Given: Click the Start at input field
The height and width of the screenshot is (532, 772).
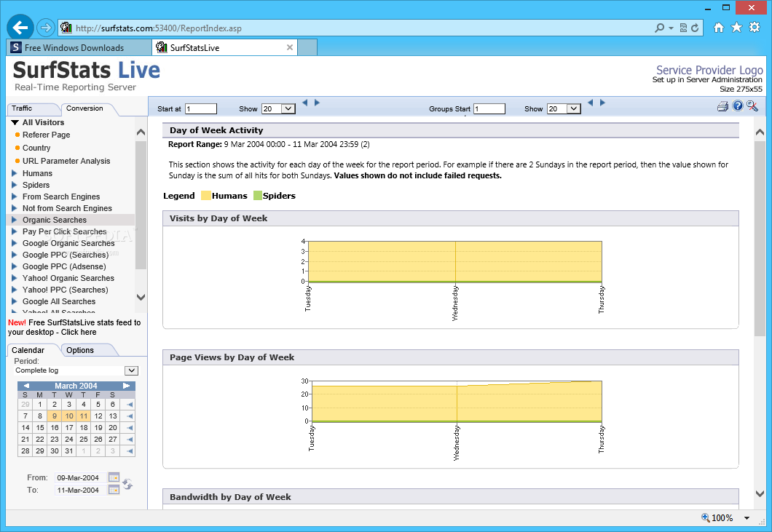Looking at the screenshot, I should coord(201,108).
